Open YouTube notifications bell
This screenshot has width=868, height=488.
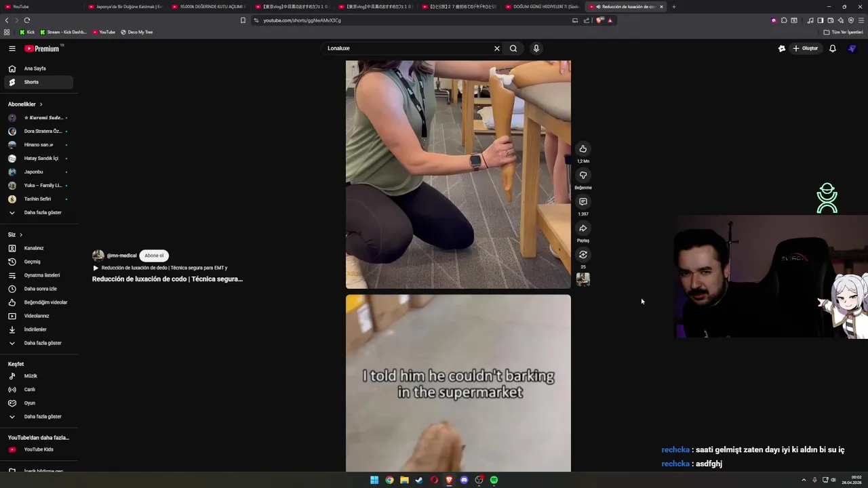833,48
